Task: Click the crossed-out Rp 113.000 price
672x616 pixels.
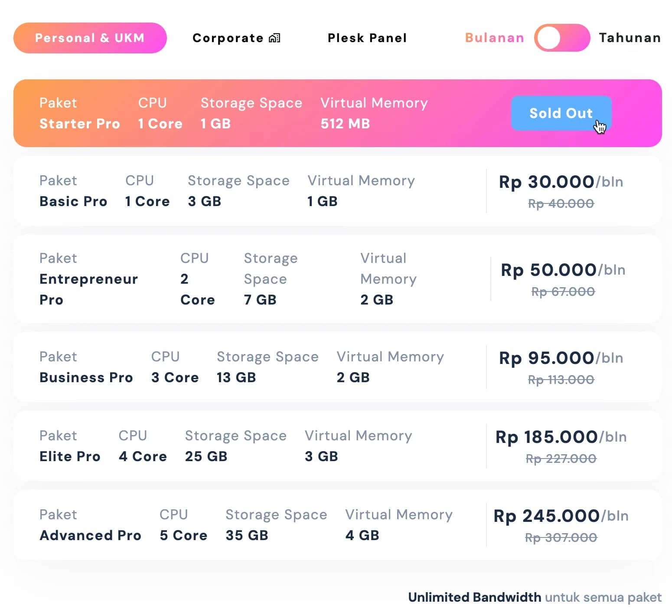Action: point(561,379)
